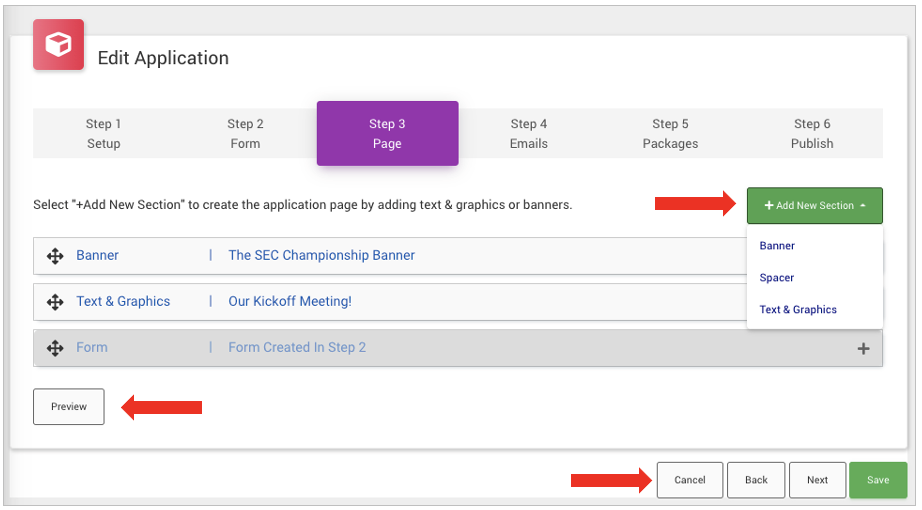The height and width of the screenshot is (510, 922).
Task: Go to Step 1 Setup
Action: click(x=103, y=134)
